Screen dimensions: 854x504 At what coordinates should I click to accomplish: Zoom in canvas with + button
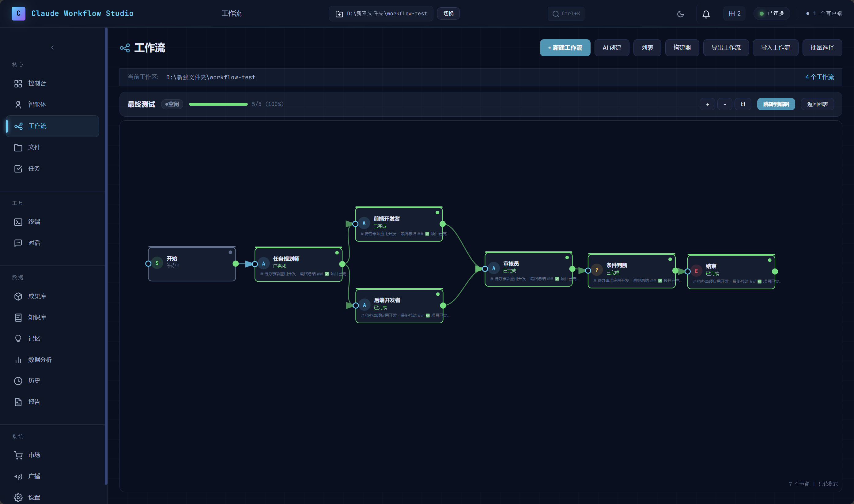point(708,104)
